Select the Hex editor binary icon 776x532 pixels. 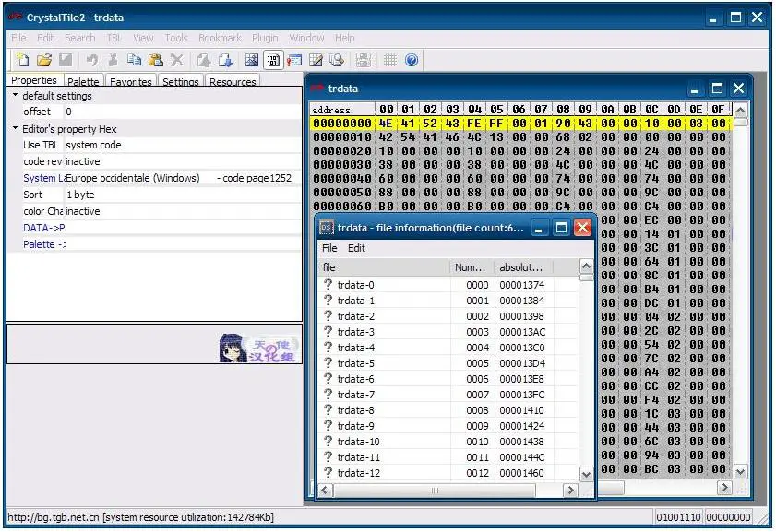coord(273,60)
